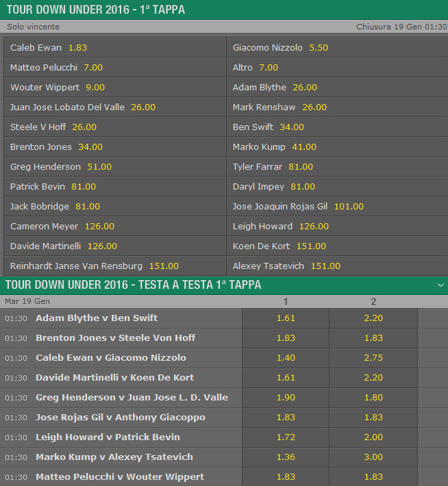Click the Mar 19 Gen date label
Image resolution: width=448 pixels, height=486 pixels.
tap(27, 301)
